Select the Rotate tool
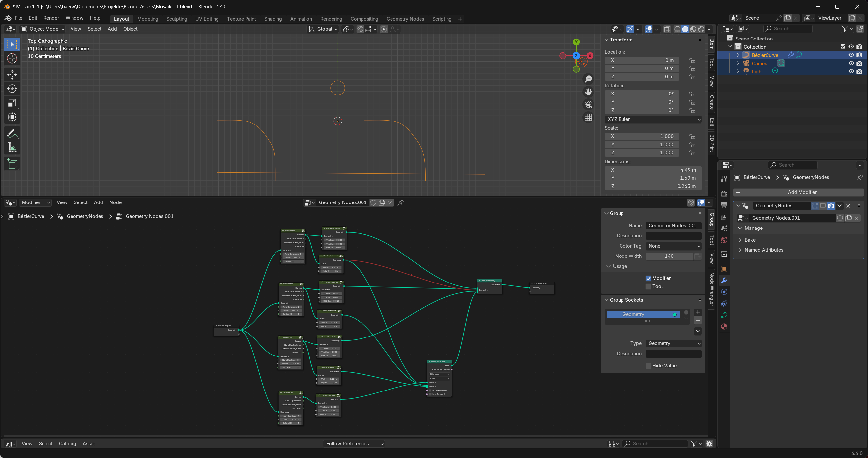The width and height of the screenshot is (868, 458). [x=12, y=89]
